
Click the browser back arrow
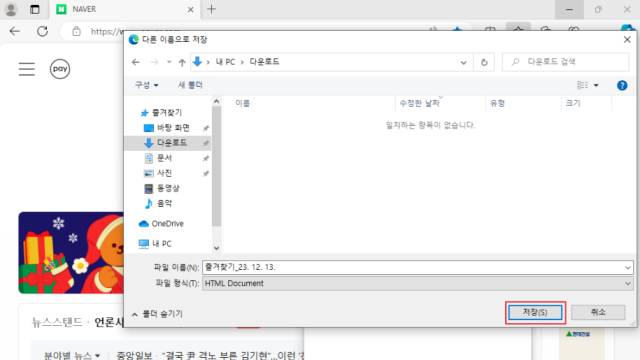[x=15, y=31]
